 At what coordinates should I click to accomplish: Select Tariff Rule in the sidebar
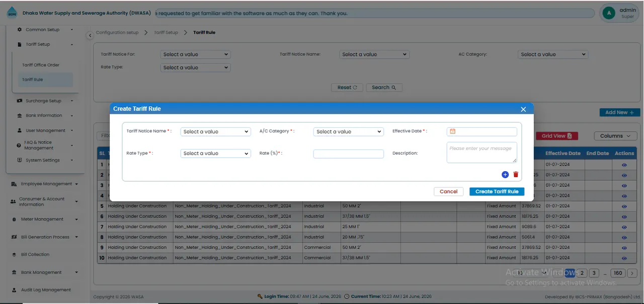(45, 80)
